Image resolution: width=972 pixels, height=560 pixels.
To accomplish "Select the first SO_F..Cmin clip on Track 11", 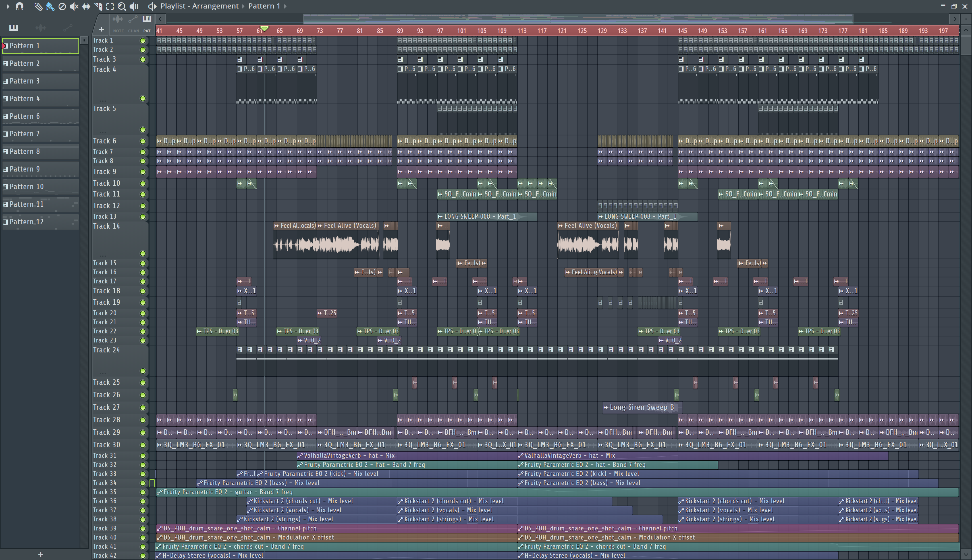I will (457, 194).
